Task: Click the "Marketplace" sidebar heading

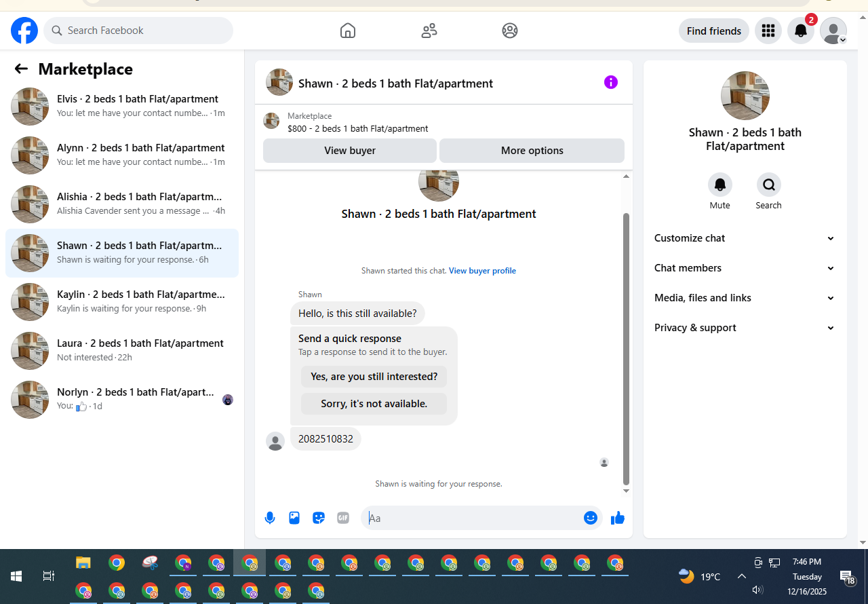Action: [x=85, y=69]
